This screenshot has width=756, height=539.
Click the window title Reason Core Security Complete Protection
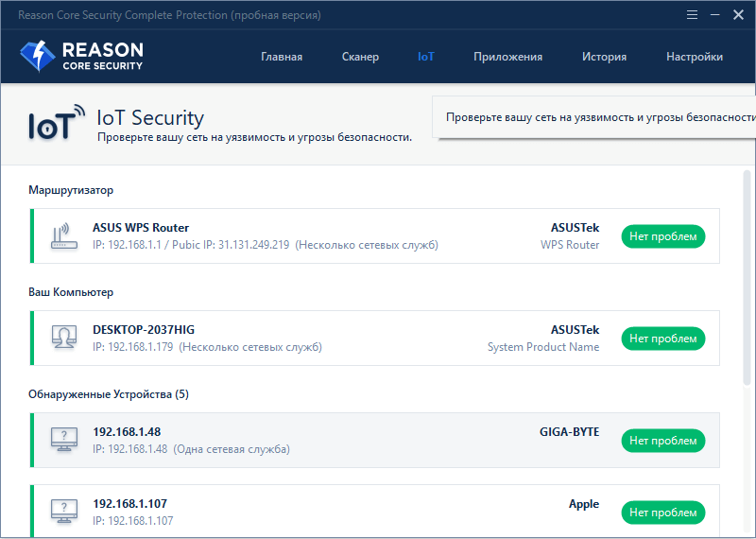tap(169, 15)
